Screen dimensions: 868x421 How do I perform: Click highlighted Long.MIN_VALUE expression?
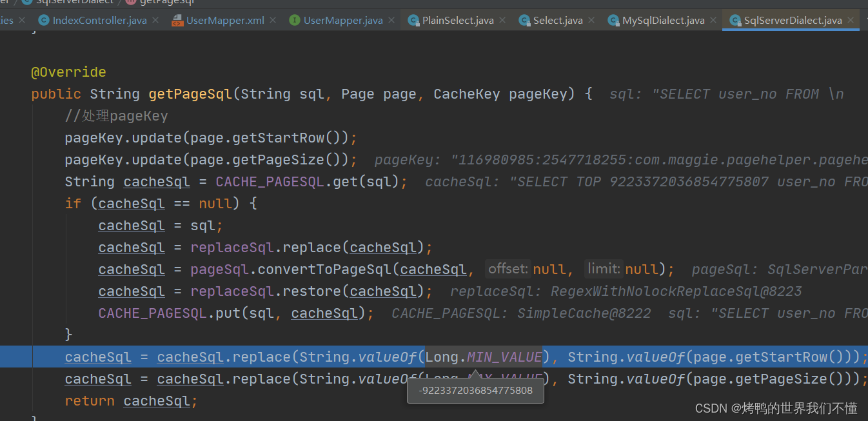(x=484, y=357)
